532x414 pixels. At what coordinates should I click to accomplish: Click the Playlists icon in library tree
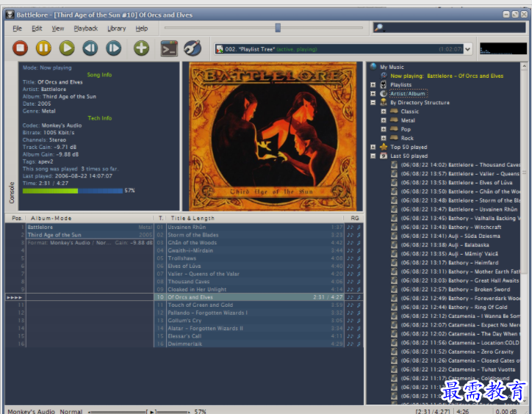pos(384,84)
